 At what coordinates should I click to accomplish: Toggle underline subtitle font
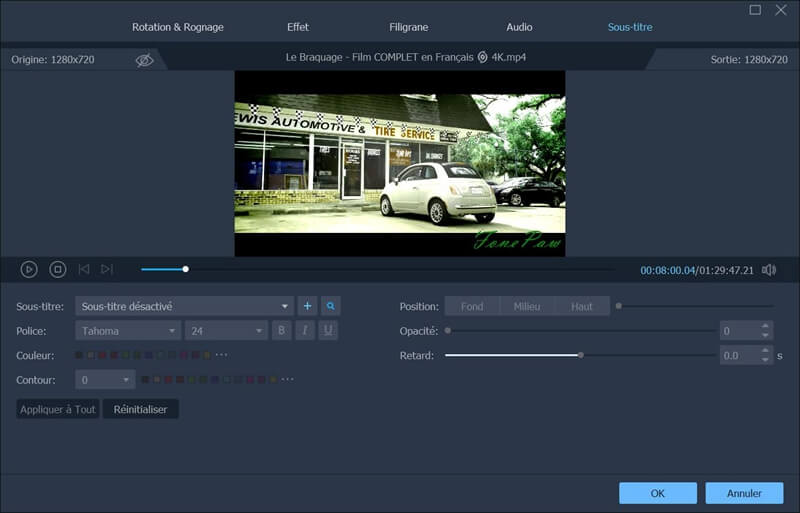328,331
